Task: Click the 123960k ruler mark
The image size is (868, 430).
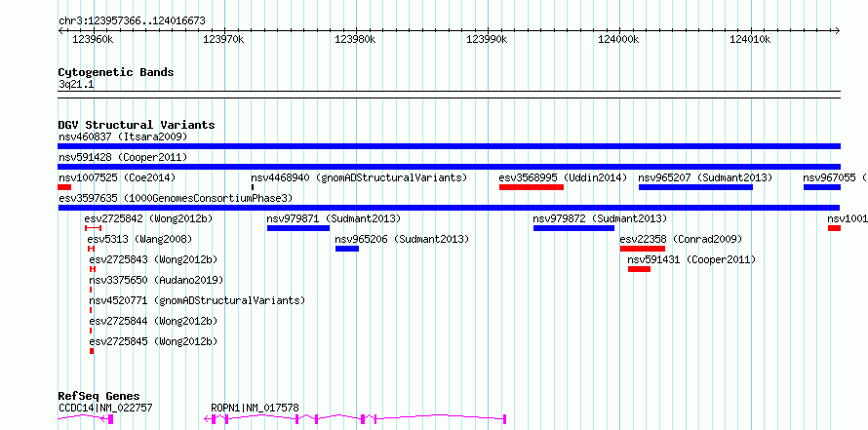Action: point(93,40)
